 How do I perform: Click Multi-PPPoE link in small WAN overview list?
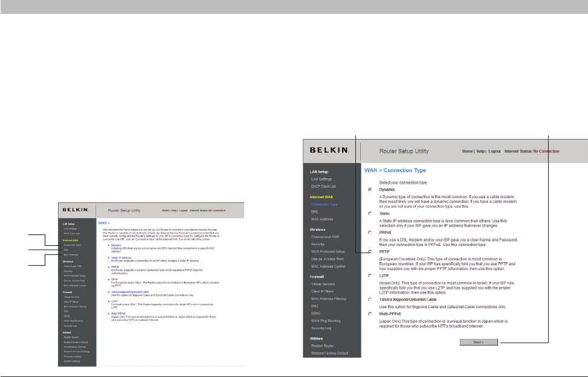point(118,314)
